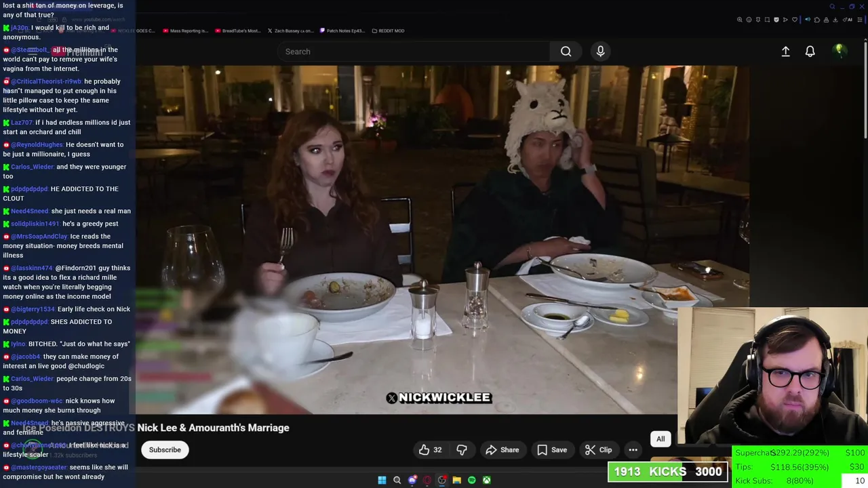The image size is (868, 488).
Task: Open the extensions cube toolbar icon
Action: (817, 20)
